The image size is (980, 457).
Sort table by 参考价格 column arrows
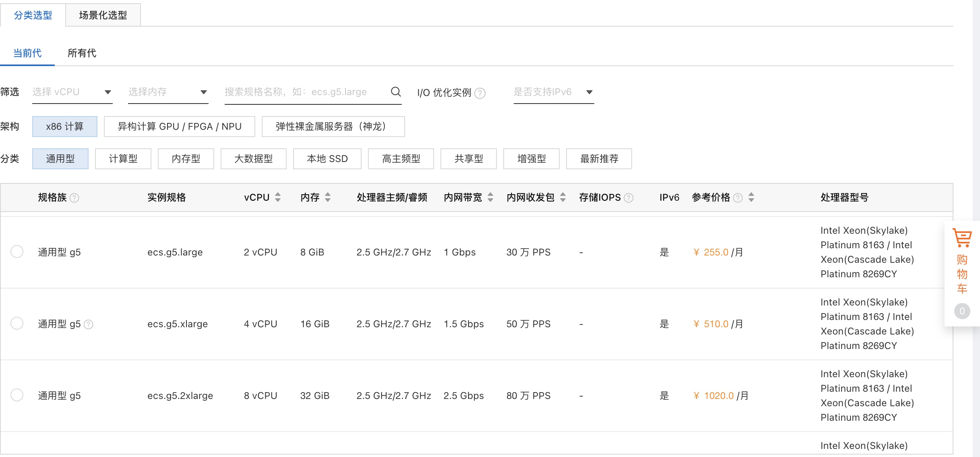[751, 197]
